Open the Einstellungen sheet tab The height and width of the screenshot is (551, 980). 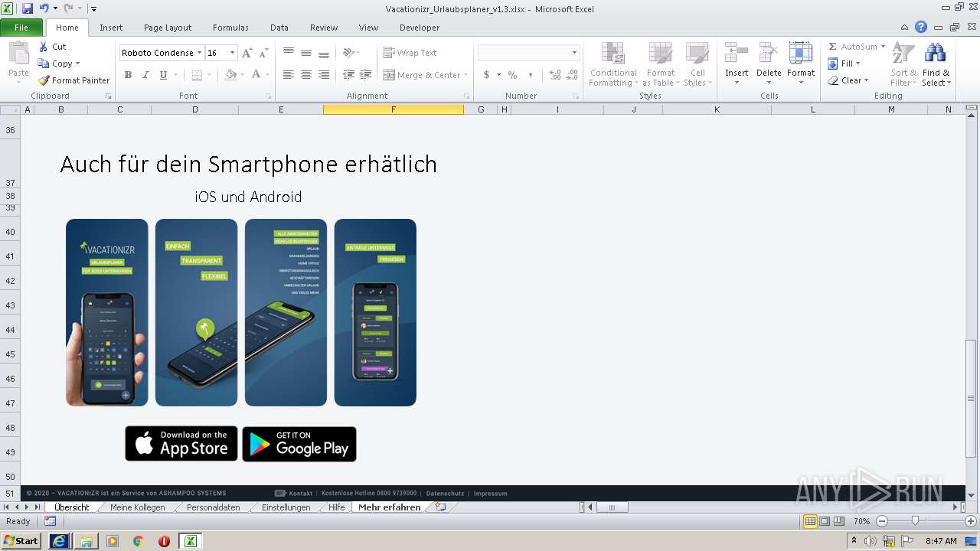pos(286,507)
